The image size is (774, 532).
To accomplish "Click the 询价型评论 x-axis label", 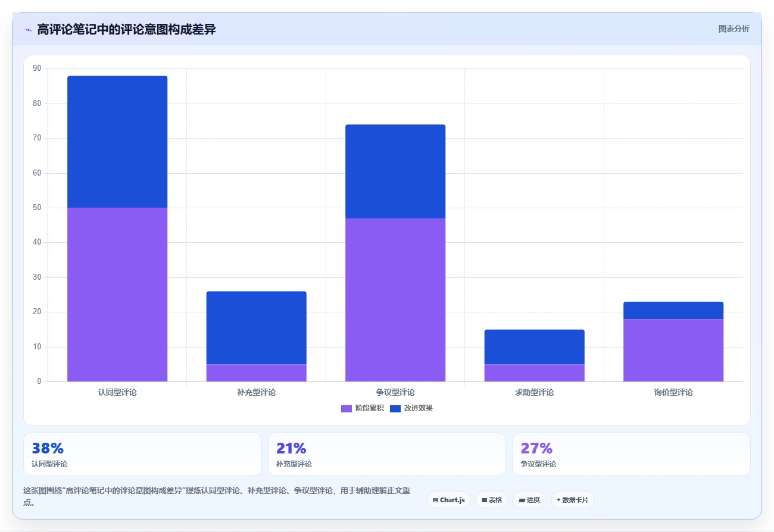I will 673,392.
